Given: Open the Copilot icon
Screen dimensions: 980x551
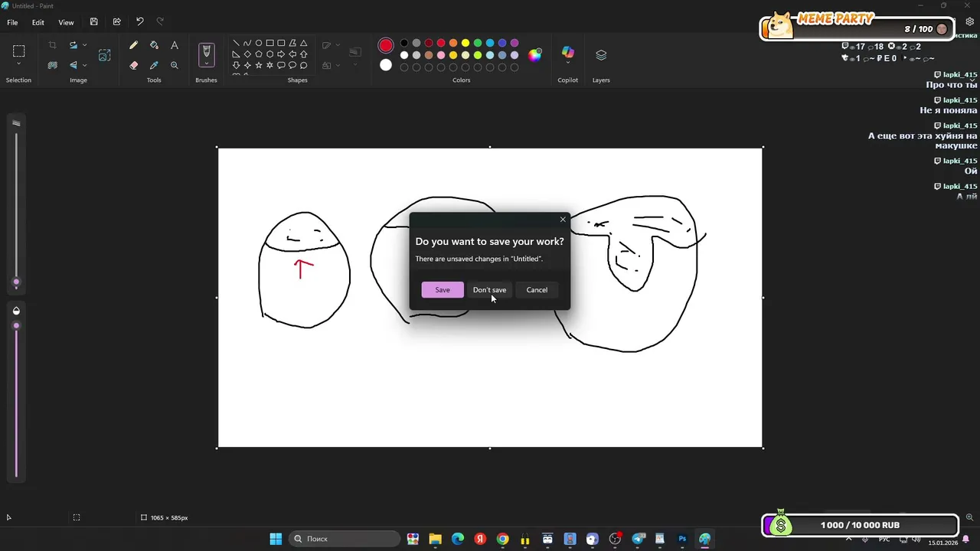Looking at the screenshot, I should point(567,51).
